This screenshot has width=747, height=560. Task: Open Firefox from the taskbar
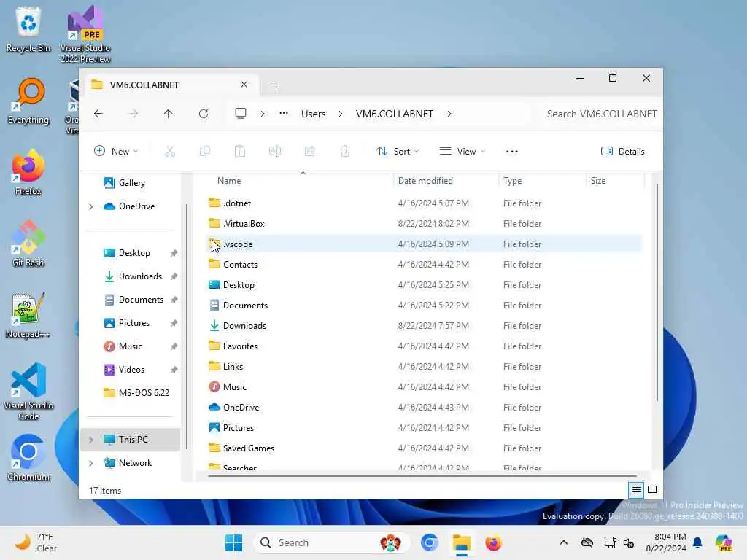pyautogui.click(x=493, y=542)
